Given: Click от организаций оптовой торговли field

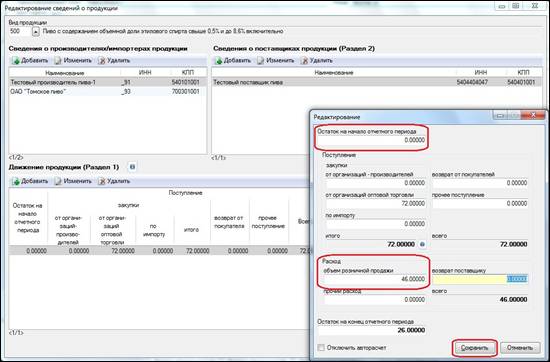Looking at the screenshot, I should (x=376, y=203).
